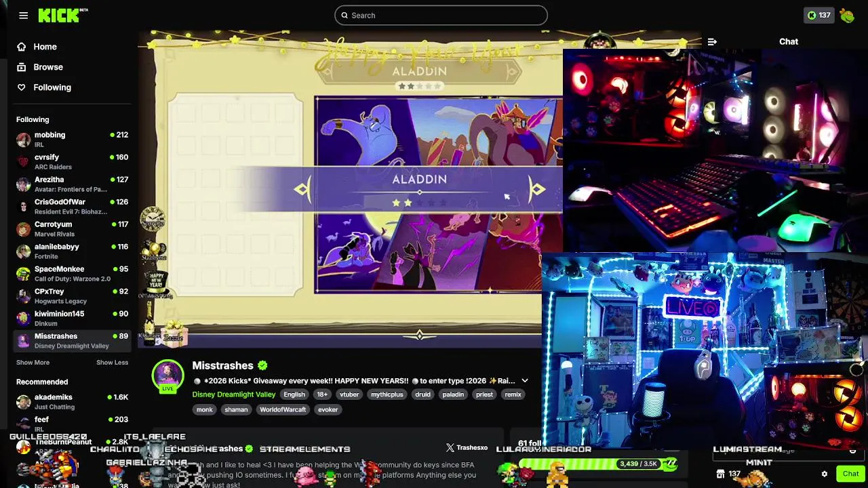
Task: Select the vtuber tag
Action: [x=349, y=394]
